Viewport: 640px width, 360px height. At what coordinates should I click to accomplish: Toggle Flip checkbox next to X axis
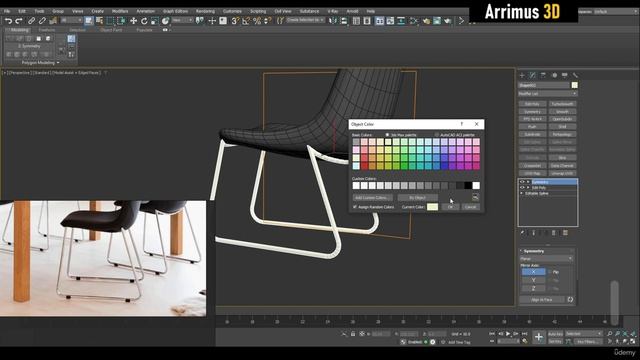click(550, 272)
